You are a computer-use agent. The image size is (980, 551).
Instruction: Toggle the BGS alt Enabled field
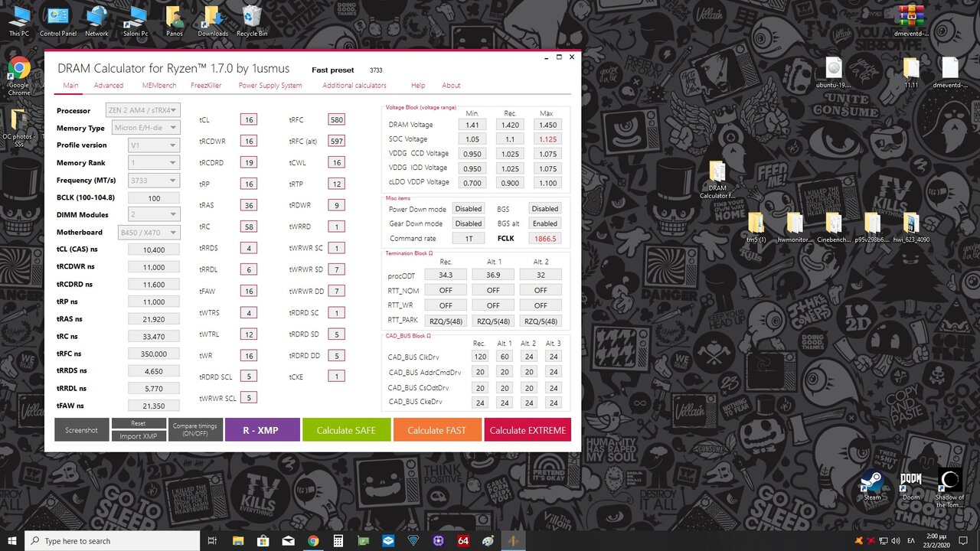pyautogui.click(x=544, y=223)
